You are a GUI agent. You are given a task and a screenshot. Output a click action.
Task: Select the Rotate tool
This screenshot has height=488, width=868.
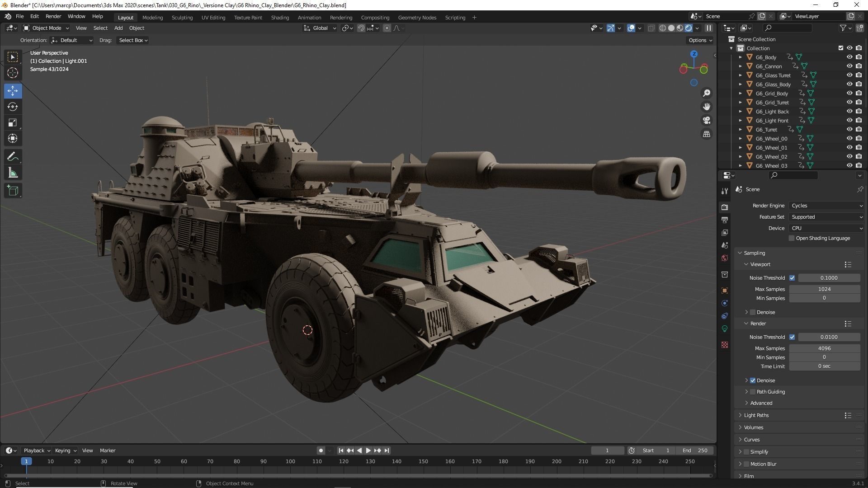(13, 107)
